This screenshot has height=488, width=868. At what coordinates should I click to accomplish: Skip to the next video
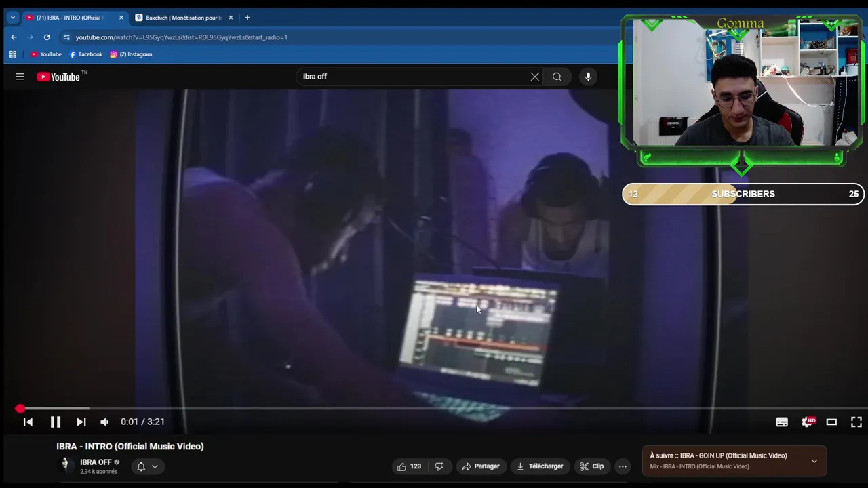pyautogui.click(x=81, y=422)
